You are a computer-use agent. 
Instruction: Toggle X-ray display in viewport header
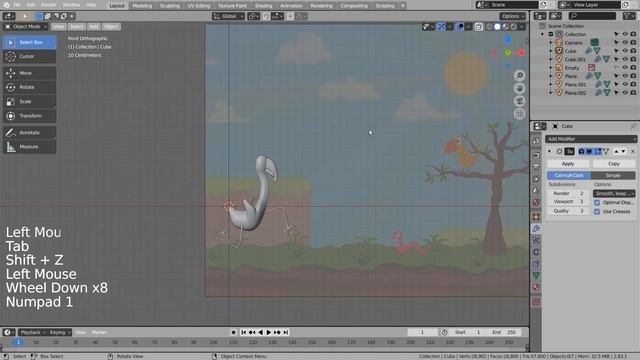478,27
